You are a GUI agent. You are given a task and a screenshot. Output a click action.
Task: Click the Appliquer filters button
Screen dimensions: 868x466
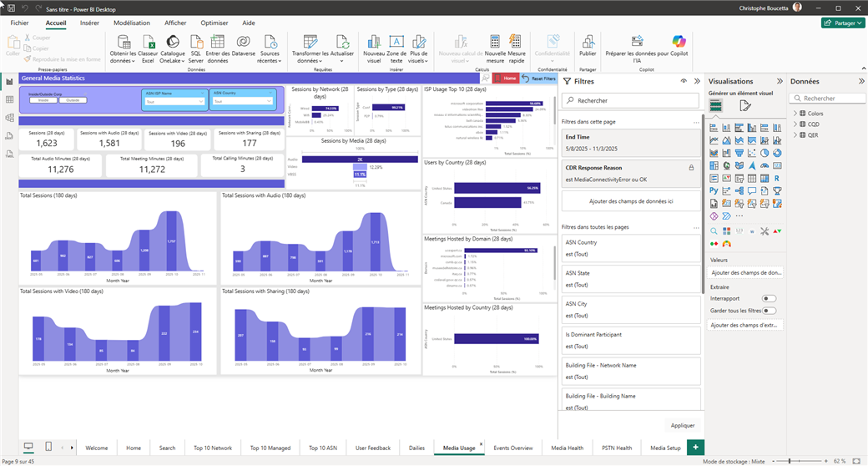click(x=682, y=425)
